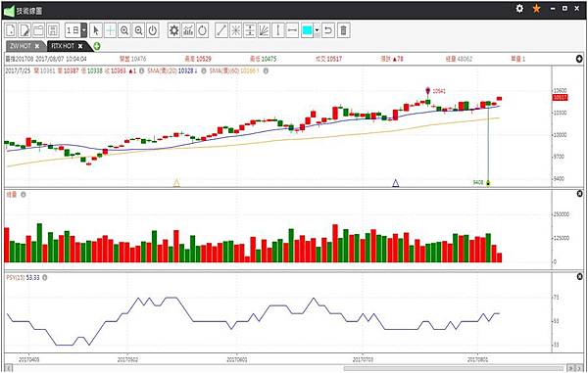Click the application logo icon
Image resolution: width=588 pixels, height=373 pixels.
[x=9, y=11]
